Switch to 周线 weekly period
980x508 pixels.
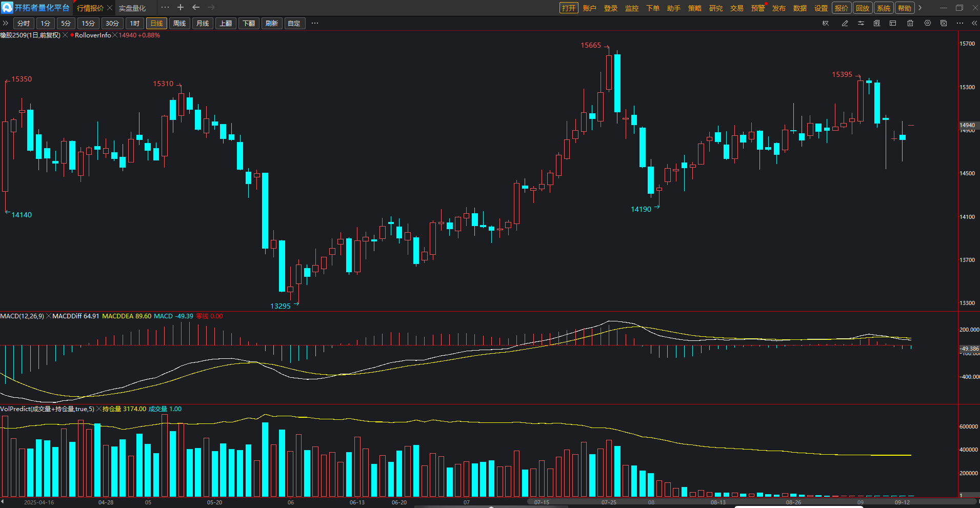coord(179,24)
